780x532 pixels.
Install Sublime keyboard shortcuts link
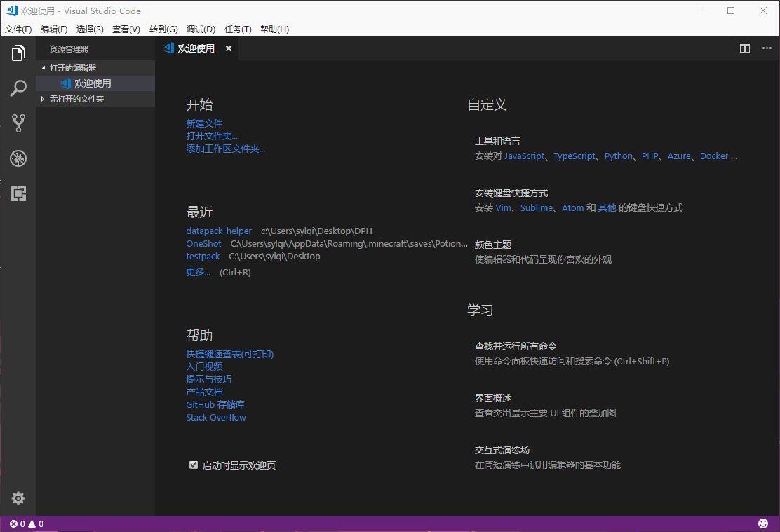coord(536,208)
